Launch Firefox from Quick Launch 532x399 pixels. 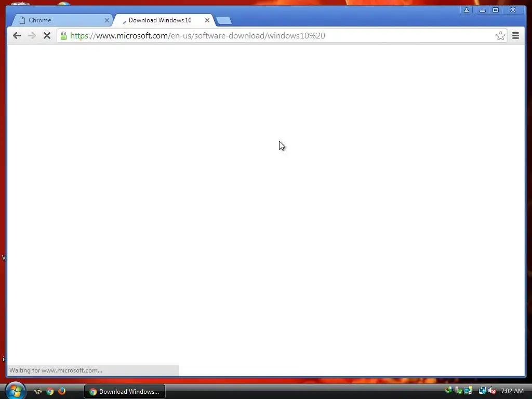pyautogui.click(x=62, y=391)
